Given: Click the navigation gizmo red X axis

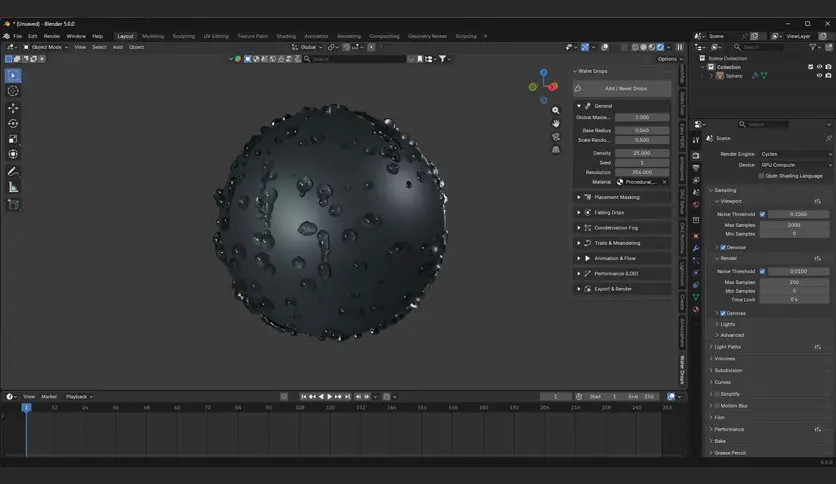Looking at the screenshot, I should tap(553, 86).
